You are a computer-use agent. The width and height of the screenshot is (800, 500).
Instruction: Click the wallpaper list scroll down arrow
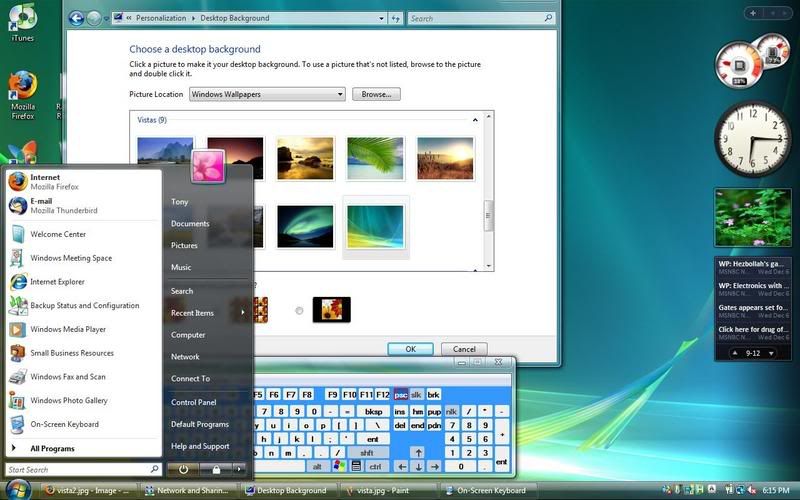coord(488,266)
